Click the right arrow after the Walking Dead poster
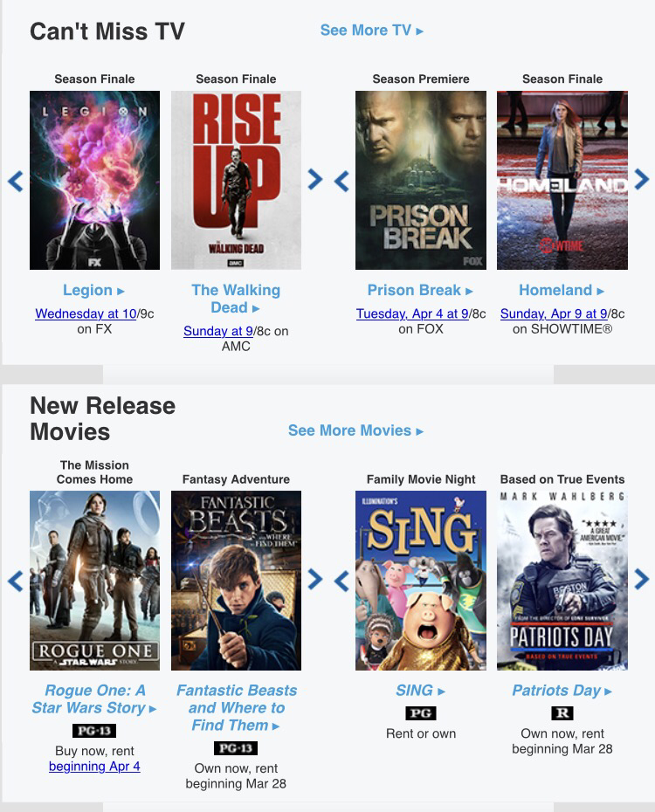Screen dimensions: 655x812 tap(314, 179)
